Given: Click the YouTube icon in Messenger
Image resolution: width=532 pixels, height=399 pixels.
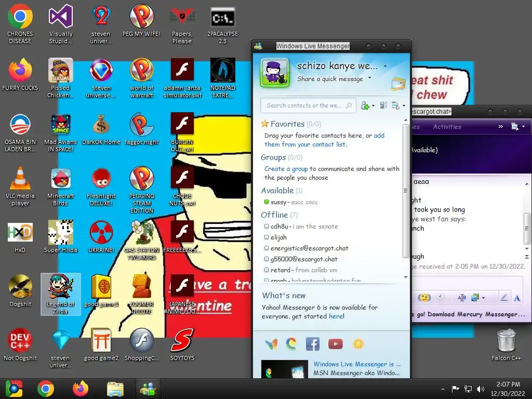Looking at the screenshot, I should [336, 344].
